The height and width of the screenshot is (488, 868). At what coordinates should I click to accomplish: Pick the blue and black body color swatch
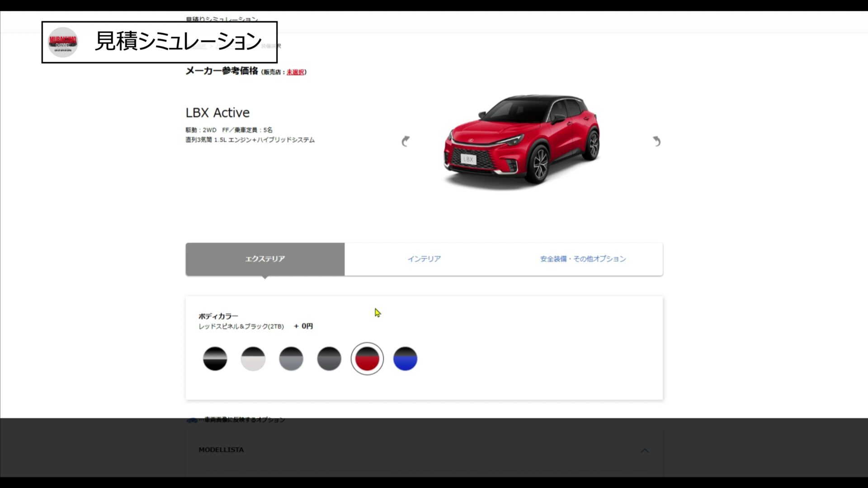405,359
